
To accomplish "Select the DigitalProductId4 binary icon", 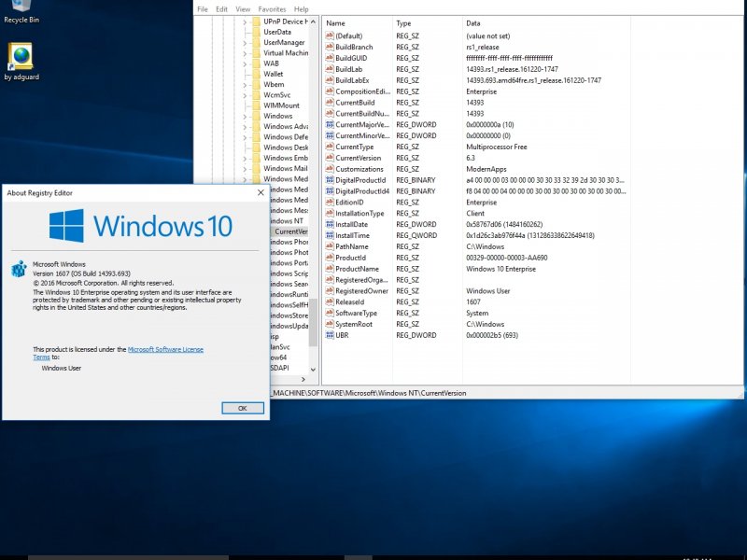I will 330,191.
